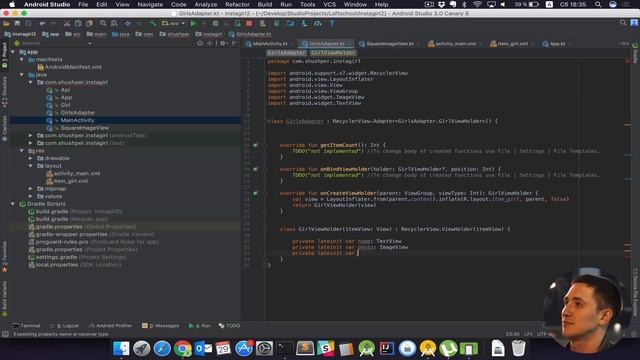This screenshot has height=360, width=640.
Task: Switch to activity_main.xml editor tab
Action: coord(455,44)
